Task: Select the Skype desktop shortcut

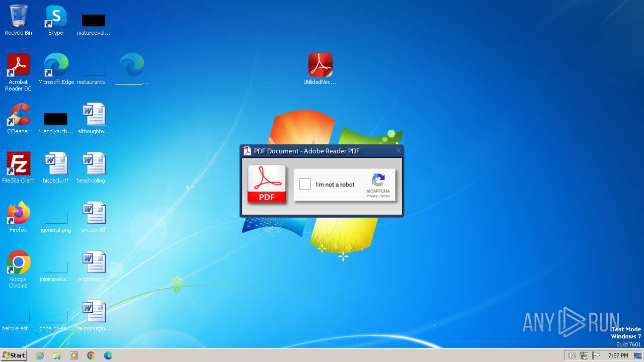Action: 56,20
